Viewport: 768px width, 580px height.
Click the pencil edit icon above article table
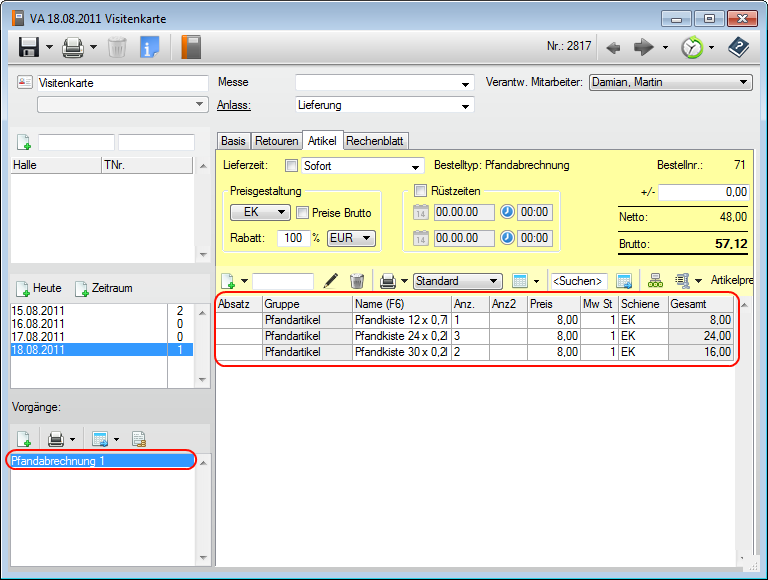click(x=331, y=281)
